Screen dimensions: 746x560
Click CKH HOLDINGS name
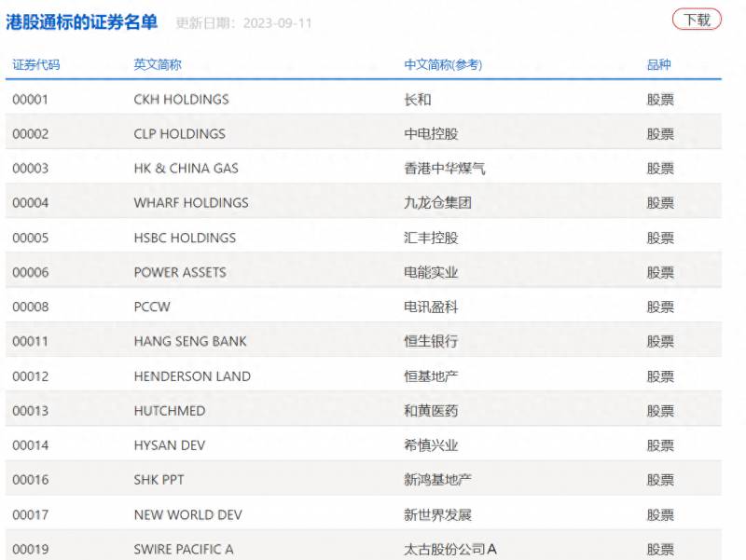181,100
